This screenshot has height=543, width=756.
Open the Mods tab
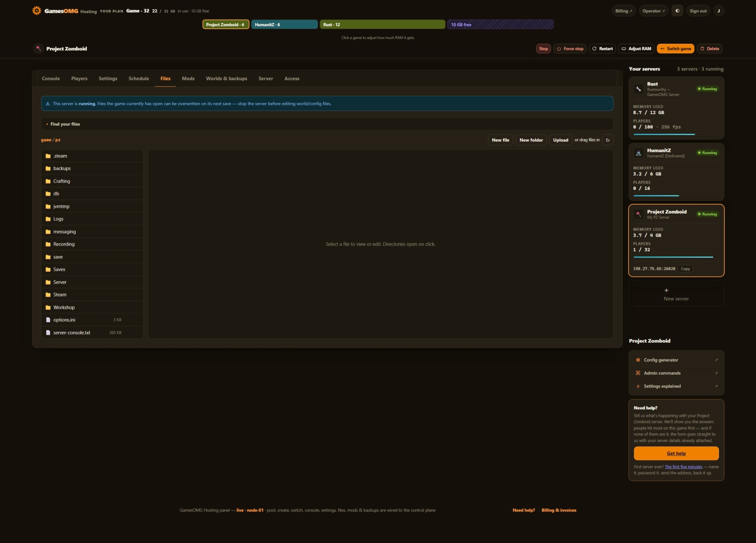tap(188, 78)
